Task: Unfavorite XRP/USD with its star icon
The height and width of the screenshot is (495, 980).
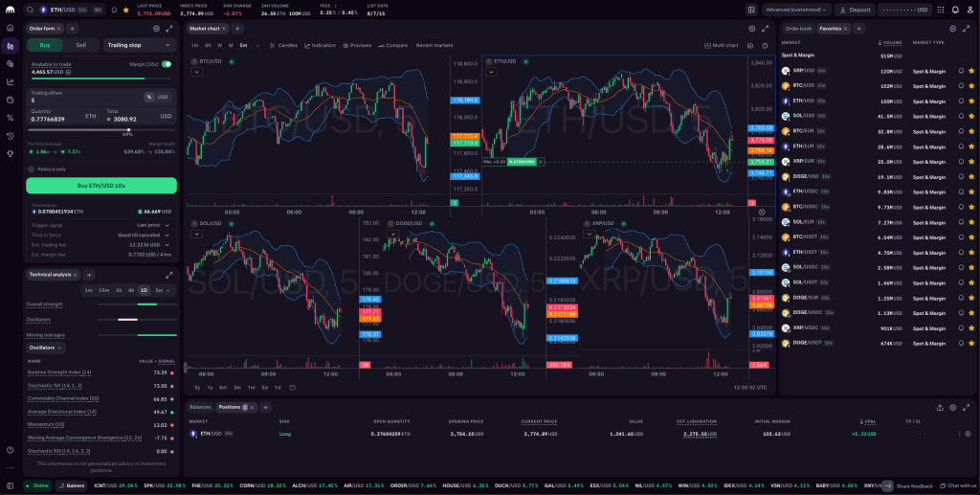Action: (973, 70)
